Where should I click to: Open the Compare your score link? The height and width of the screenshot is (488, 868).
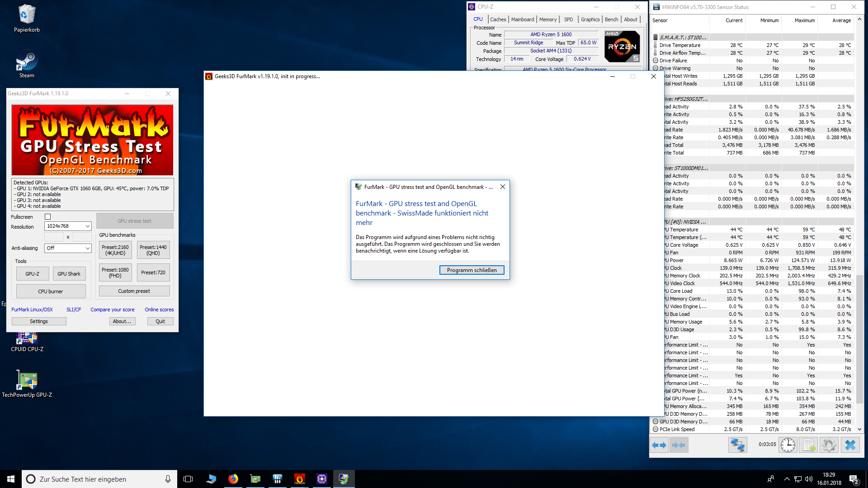[x=112, y=310]
